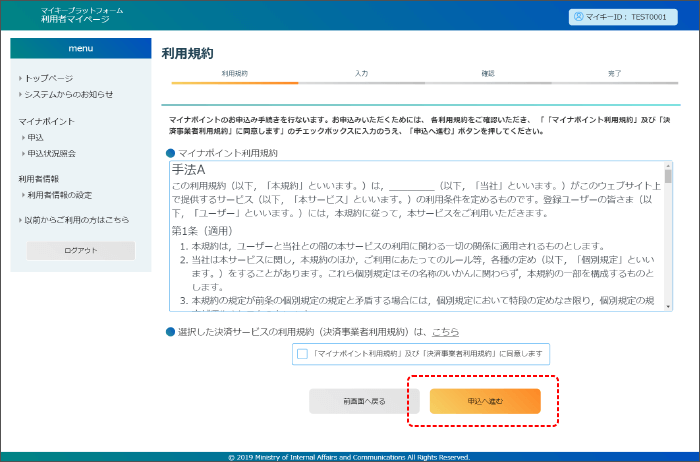Open 利用者情報の設定 link

59,195
